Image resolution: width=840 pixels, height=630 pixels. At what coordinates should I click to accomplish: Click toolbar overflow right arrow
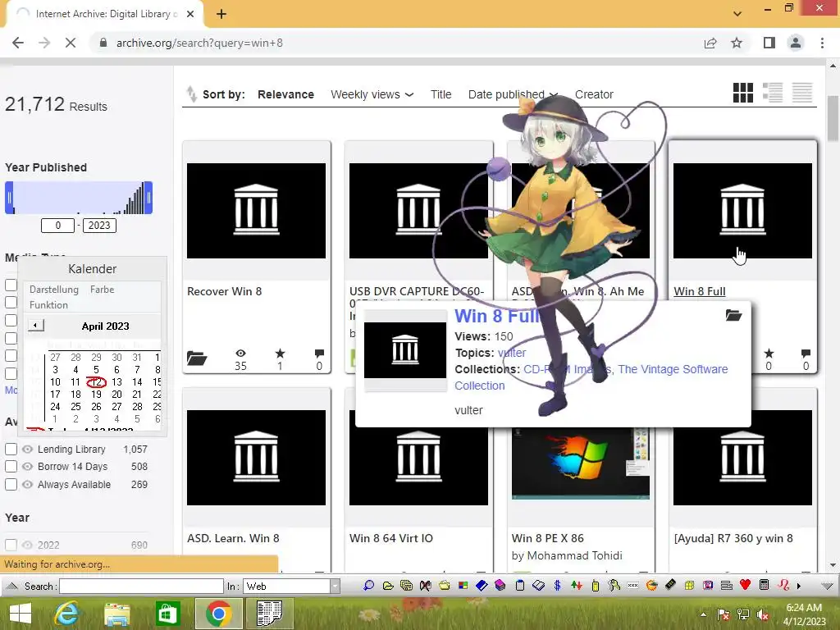pos(799,586)
